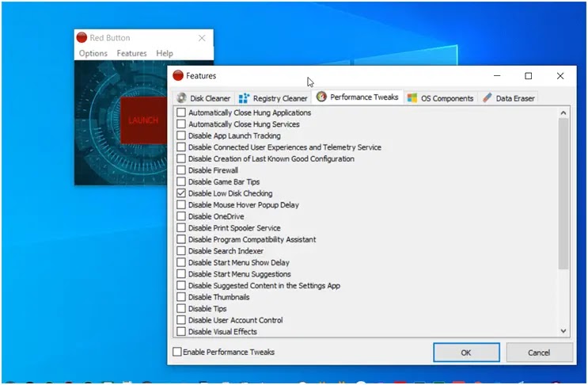Click Cancel in Features dialog

(539, 353)
